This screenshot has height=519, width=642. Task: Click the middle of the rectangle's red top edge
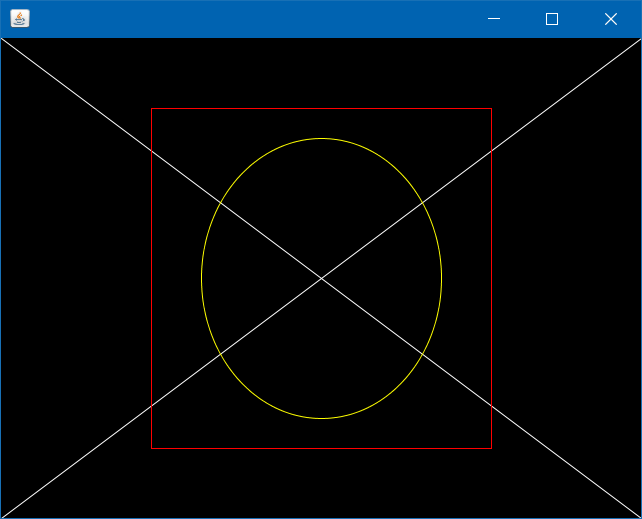[x=321, y=108]
